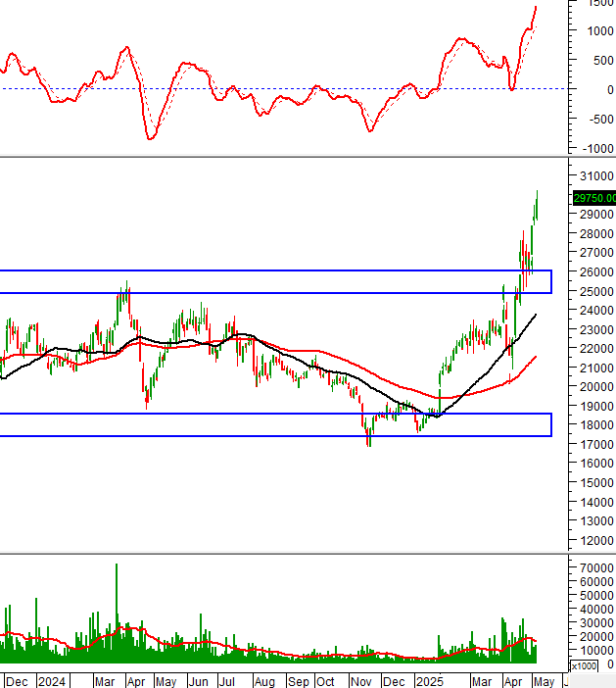Select the 13000 price axis label
The height and width of the screenshot is (688, 616).
pyautogui.click(x=596, y=521)
